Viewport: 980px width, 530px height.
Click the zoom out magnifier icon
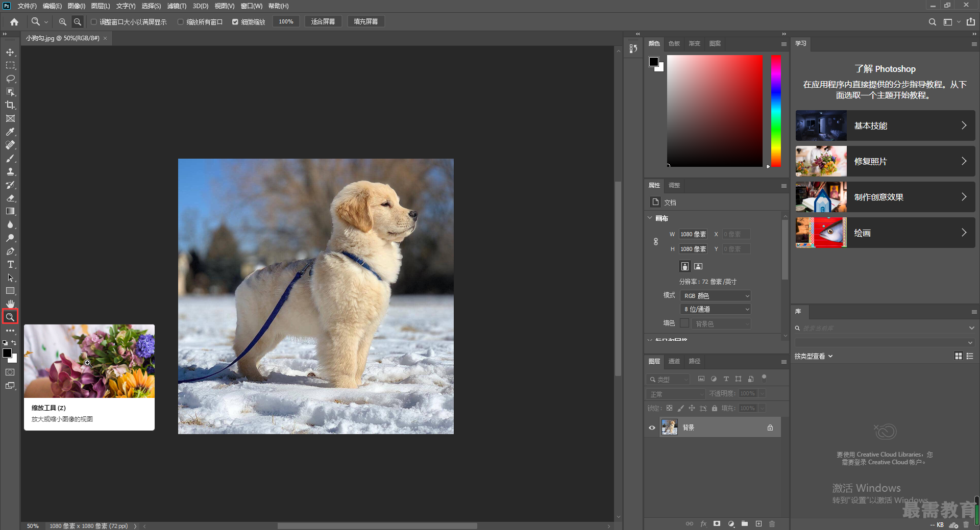(x=78, y=22)
